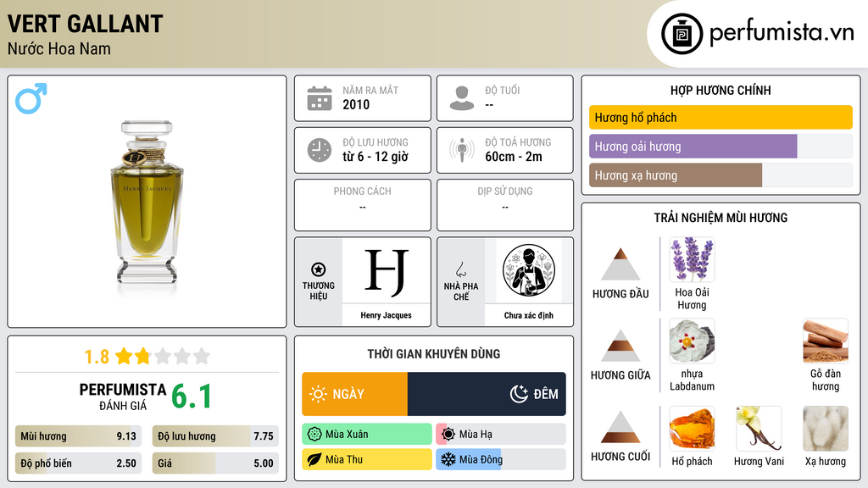This screenshot has width=868, height=488.
Task: Click the Hương hổ phách accord bar
Action: pos(721,117)
